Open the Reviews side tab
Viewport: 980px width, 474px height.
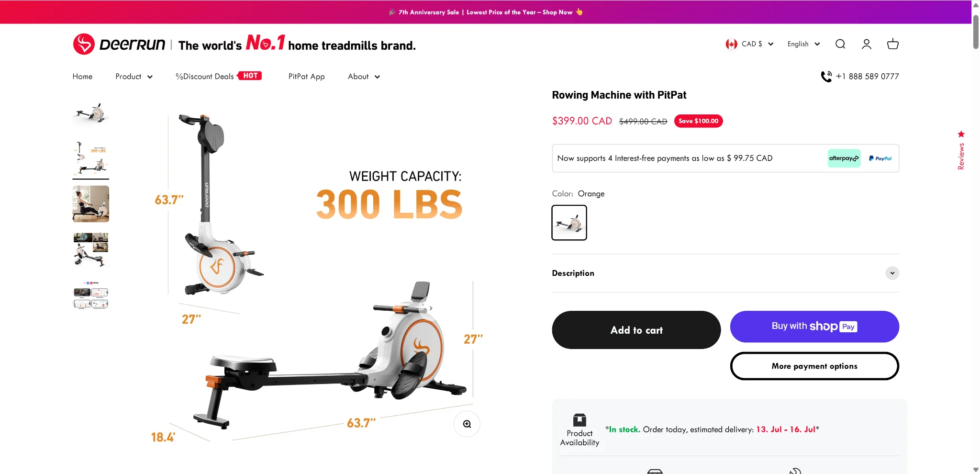pyautogui.click(x=961, y=151)
